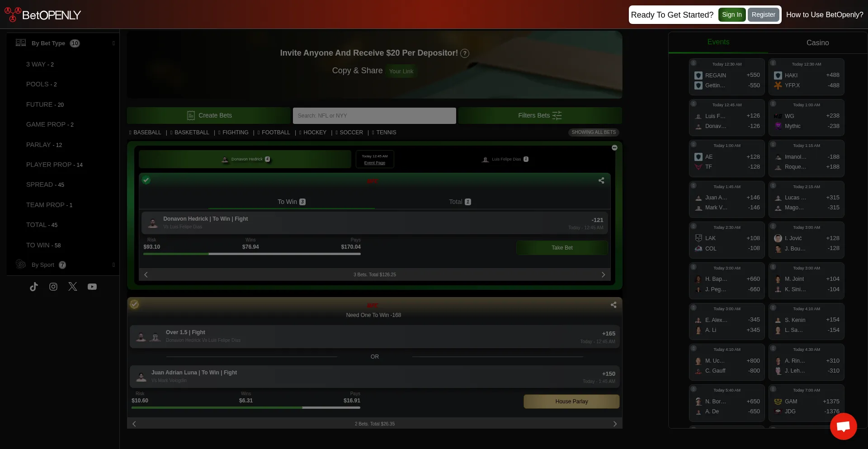Click the Sign In button

coord(732,14)
